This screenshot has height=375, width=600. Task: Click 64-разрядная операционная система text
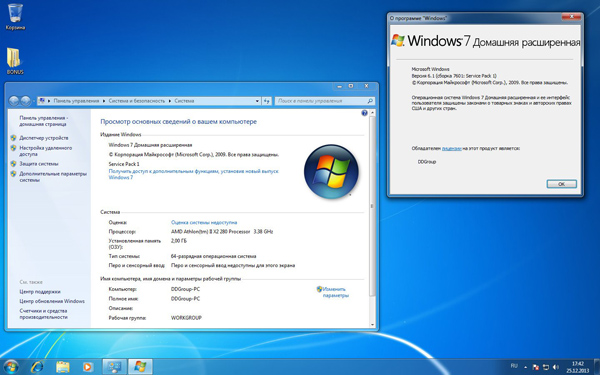point(214,256)
